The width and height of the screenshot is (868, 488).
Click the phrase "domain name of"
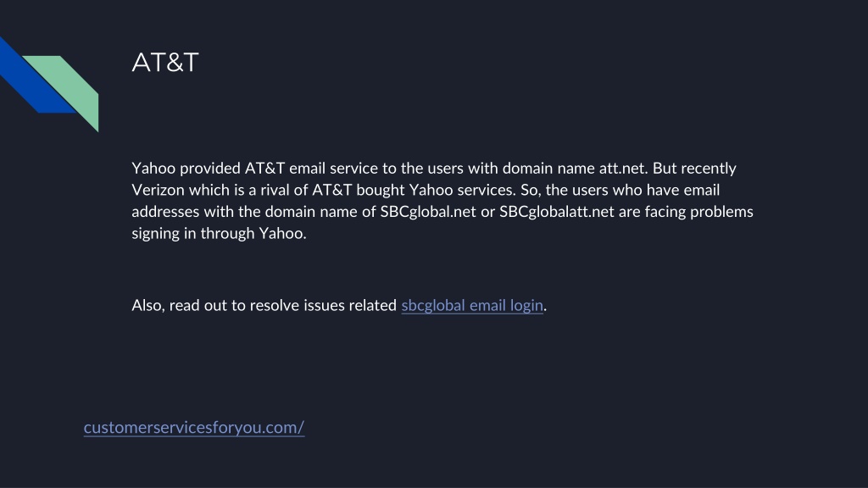(320, 212)
